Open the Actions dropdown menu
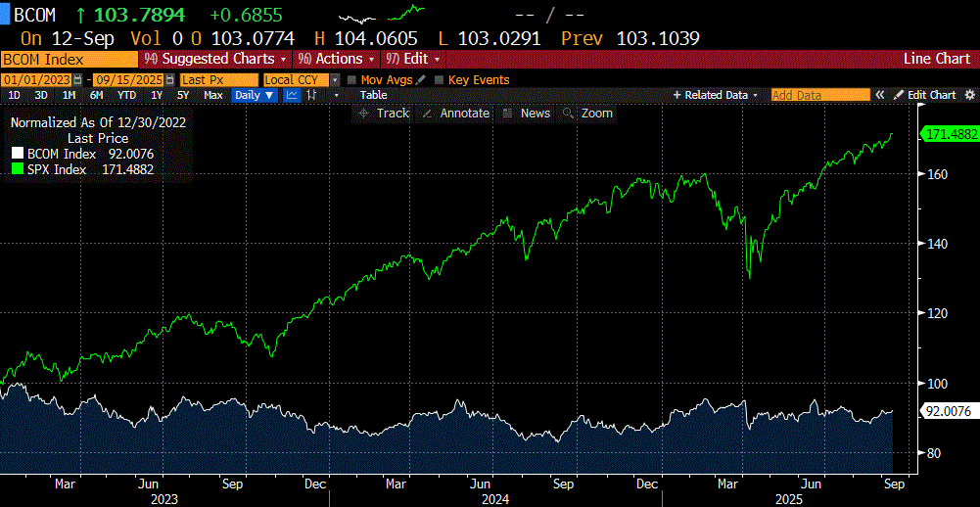This screenshot has height=507, width=980. (336, 59)
